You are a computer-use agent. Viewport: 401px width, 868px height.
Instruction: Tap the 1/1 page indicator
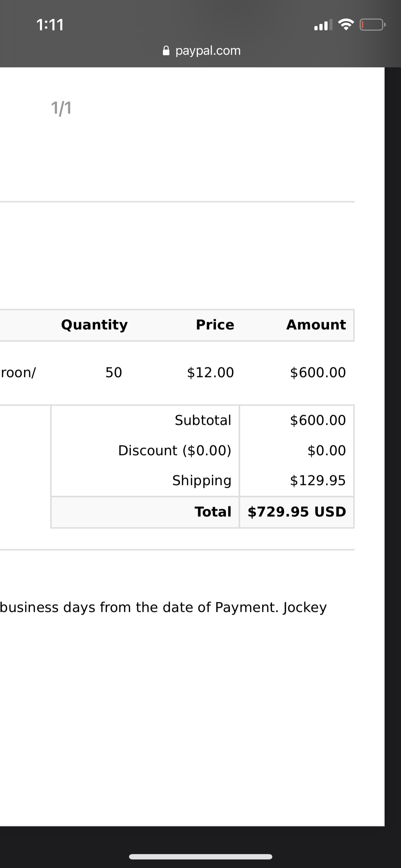[61, 108]
